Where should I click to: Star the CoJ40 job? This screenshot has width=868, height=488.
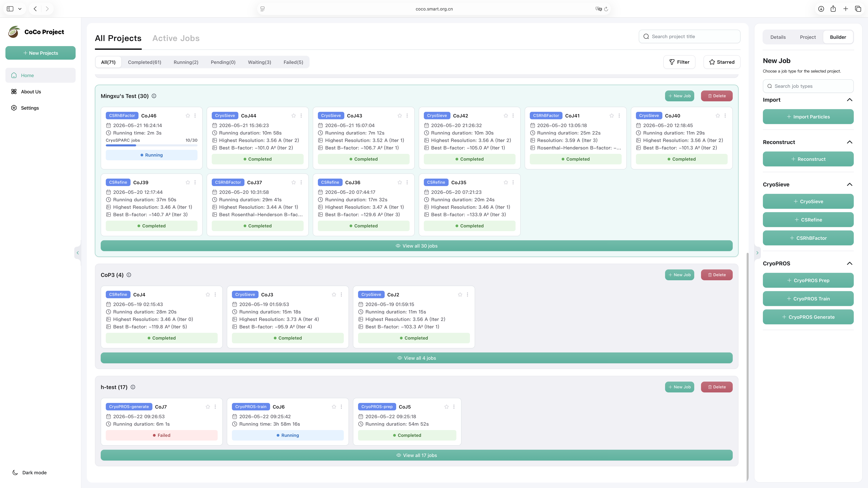pyautogui.click(x=718, y=116)
